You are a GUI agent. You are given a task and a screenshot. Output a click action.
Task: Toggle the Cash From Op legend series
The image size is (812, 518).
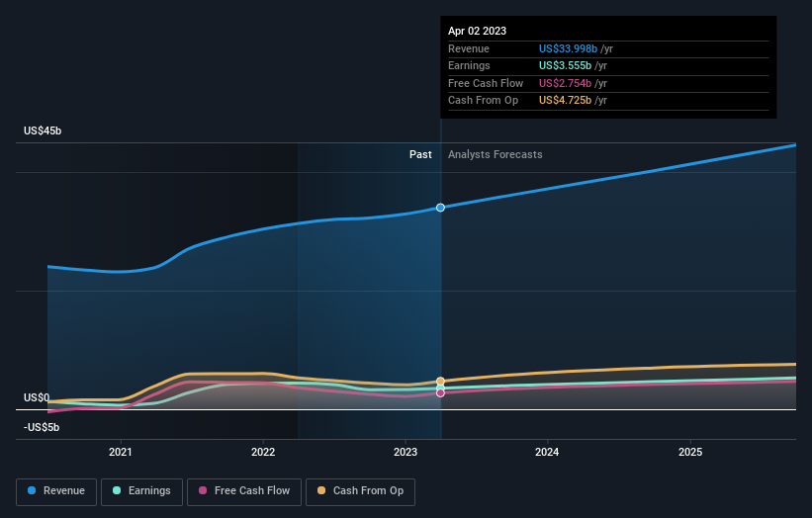coord(360,491)
